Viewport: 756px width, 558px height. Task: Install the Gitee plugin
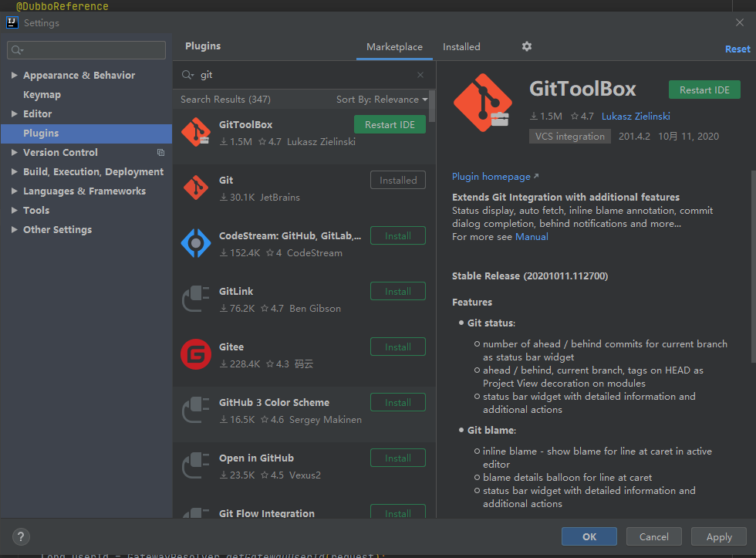398,347
